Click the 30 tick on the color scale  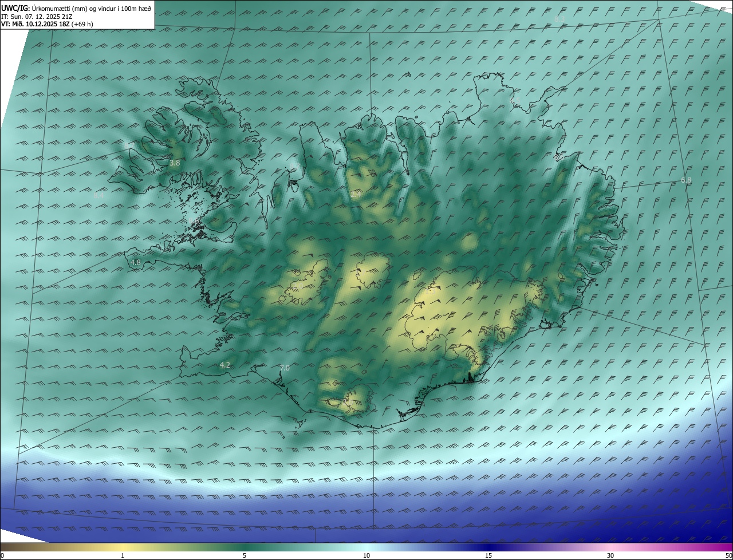[610, 555]
